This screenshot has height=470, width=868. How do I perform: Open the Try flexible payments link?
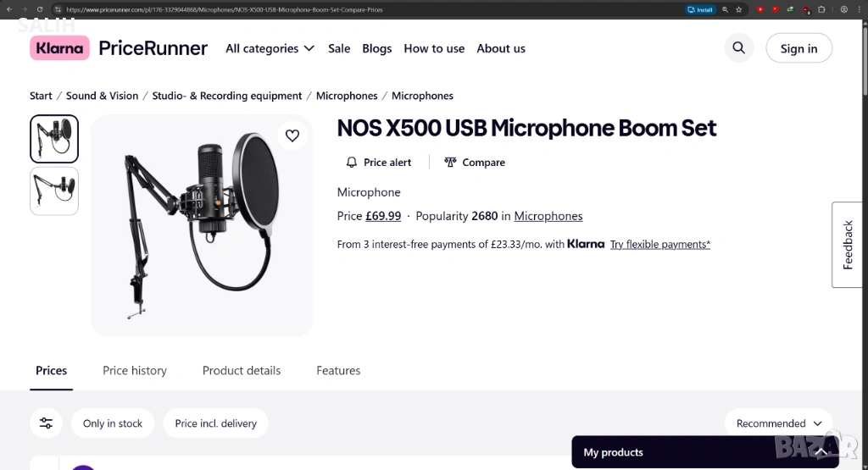tap(660, 245)
